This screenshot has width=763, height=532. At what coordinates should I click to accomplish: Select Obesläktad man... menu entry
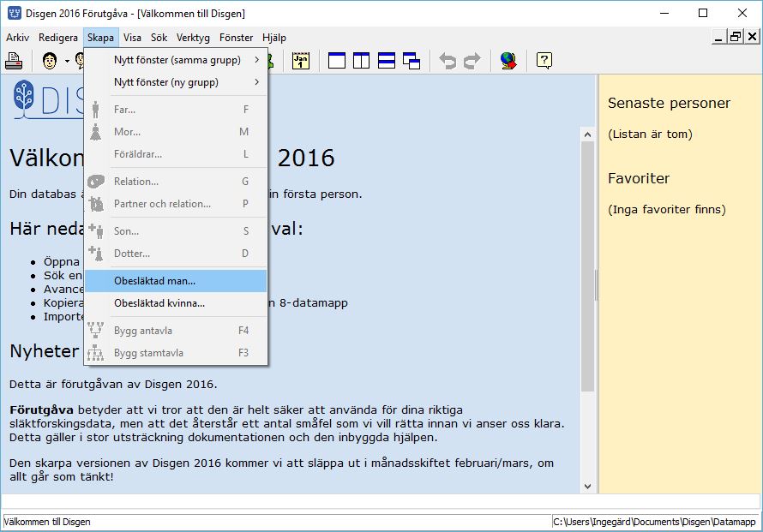(176, 281)
